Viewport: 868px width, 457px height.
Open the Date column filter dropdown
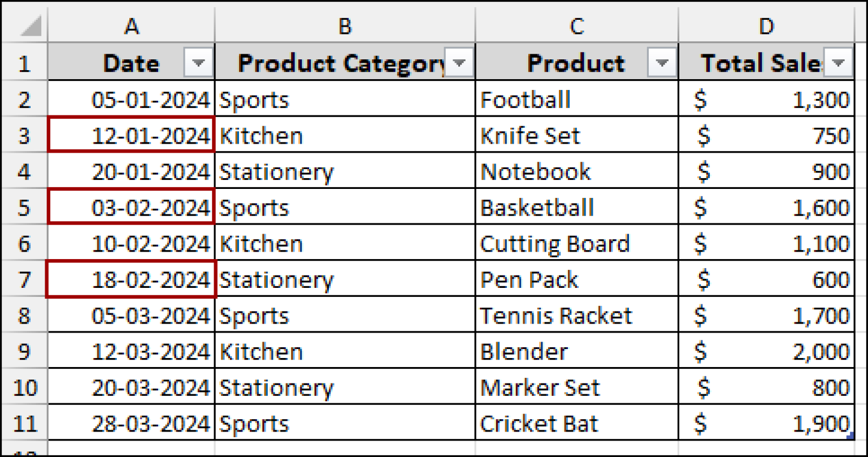coord(199,62)
